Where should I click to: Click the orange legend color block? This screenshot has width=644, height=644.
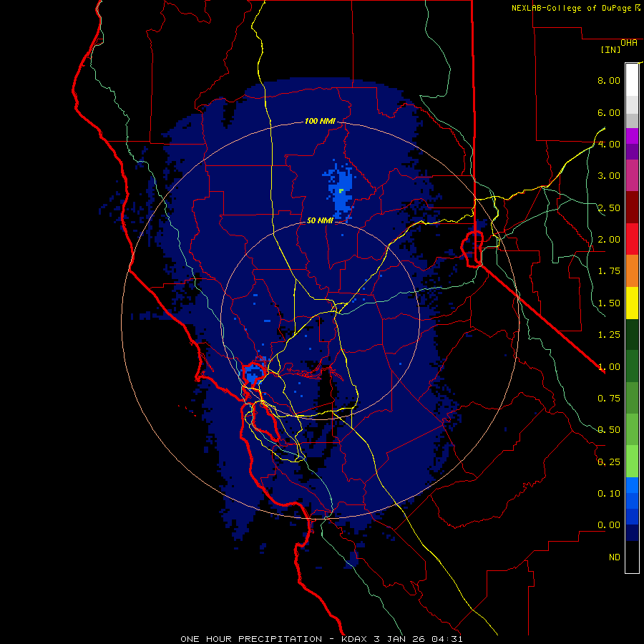[632, 271]
